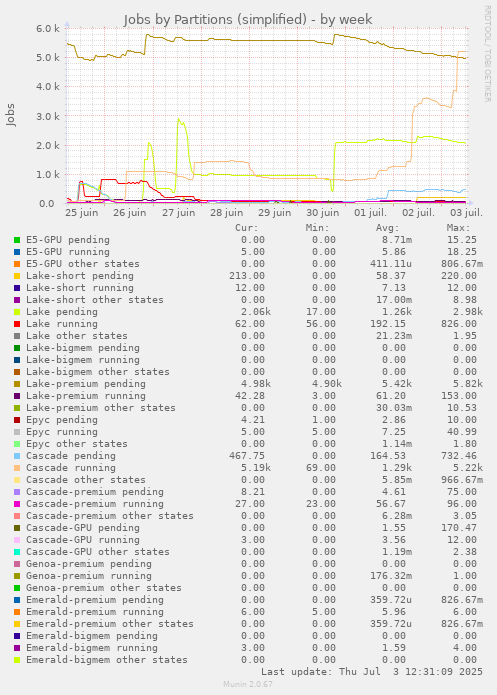Click the Lake pending yellow-green color swatch
This screenshot has width=497, height=695.
tap(17, 312)
